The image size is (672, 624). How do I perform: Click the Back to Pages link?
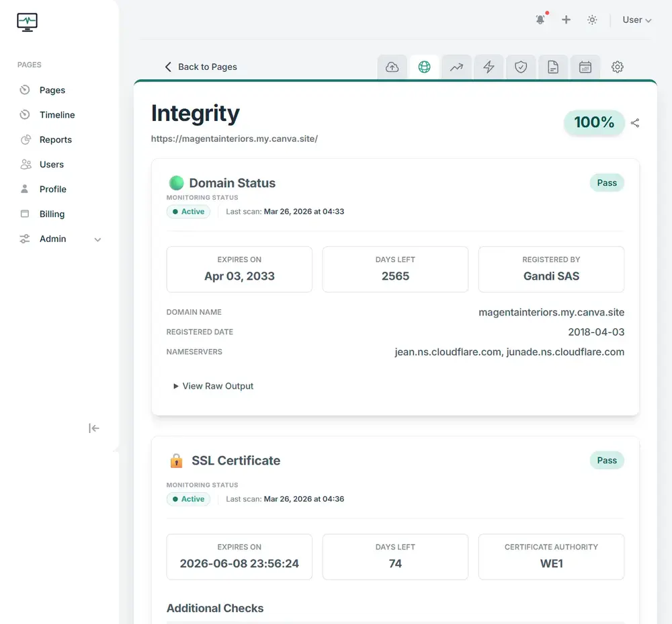[201, 67]
